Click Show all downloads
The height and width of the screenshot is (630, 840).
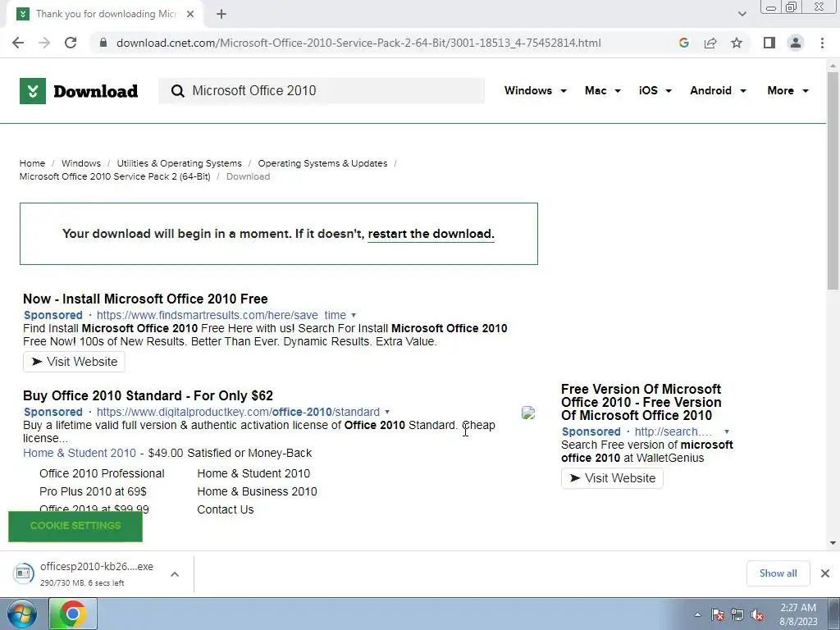(x=778, y=573)
